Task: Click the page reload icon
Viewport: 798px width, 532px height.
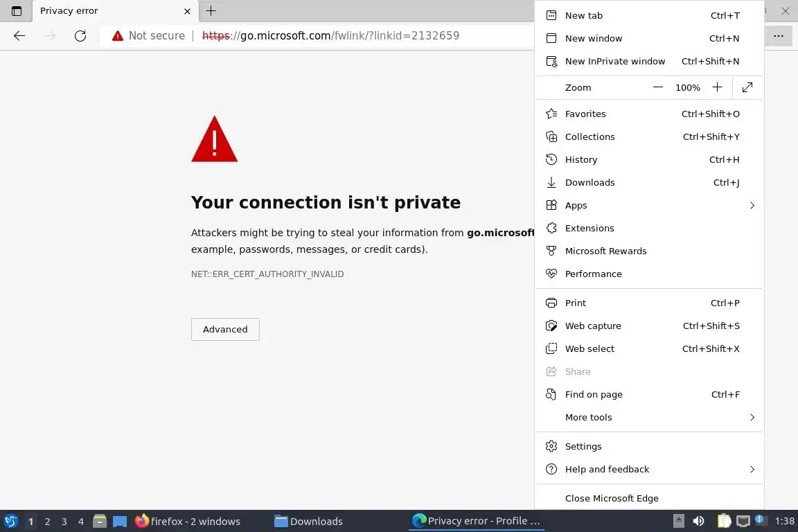Action: (x=80, y=36)
